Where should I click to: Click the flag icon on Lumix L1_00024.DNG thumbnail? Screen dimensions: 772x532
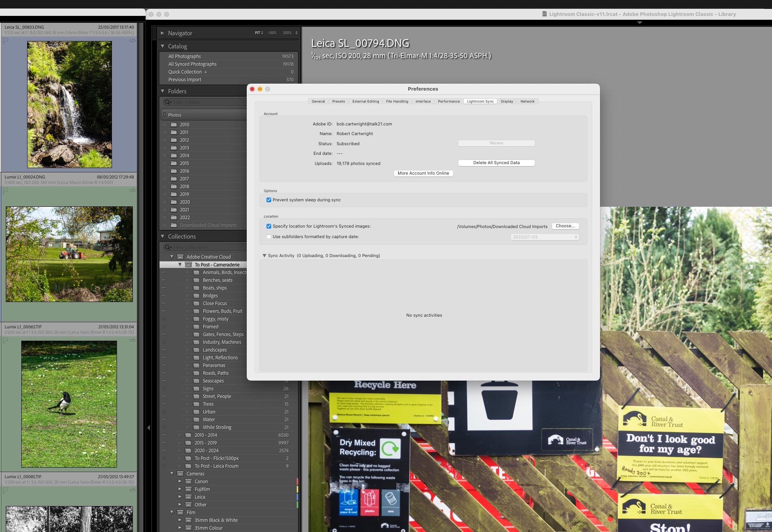(x=5, y=190)
